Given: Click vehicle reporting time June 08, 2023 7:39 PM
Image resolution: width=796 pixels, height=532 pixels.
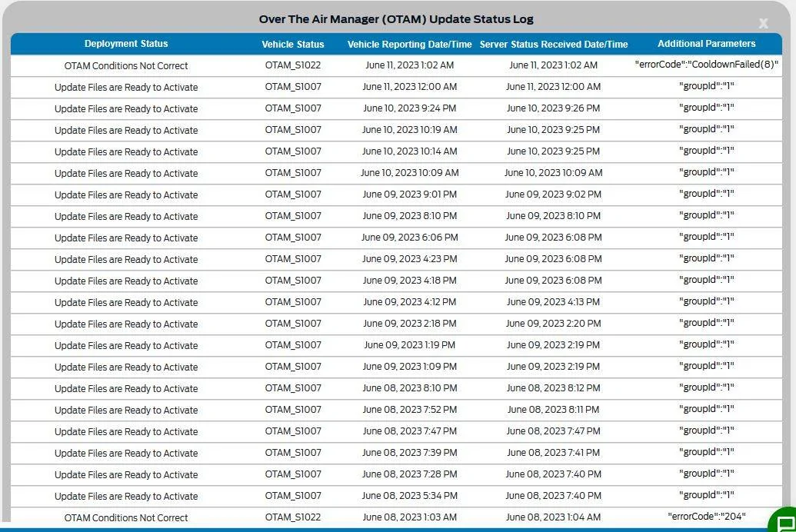Looking at the screenshot, I should 410,452.
